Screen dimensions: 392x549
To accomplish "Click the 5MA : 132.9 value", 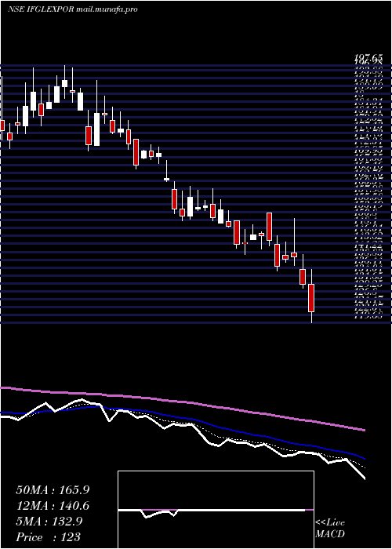I will (49, 522).
